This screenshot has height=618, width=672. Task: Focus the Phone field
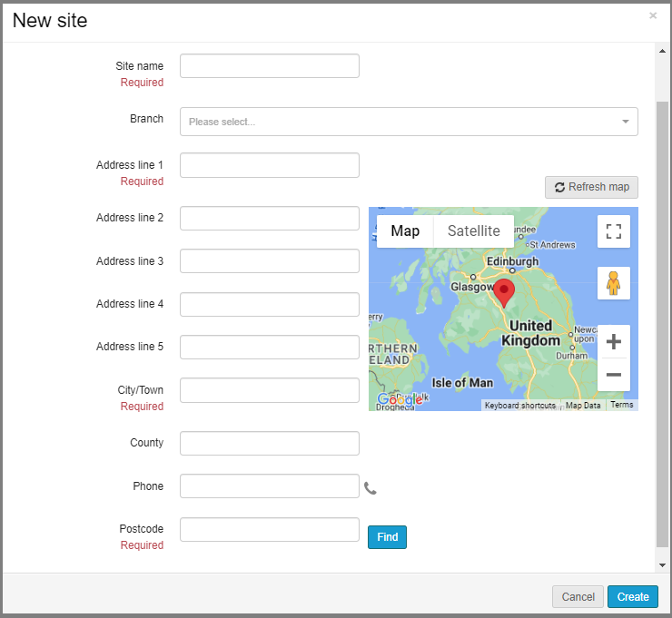[270, 486]
